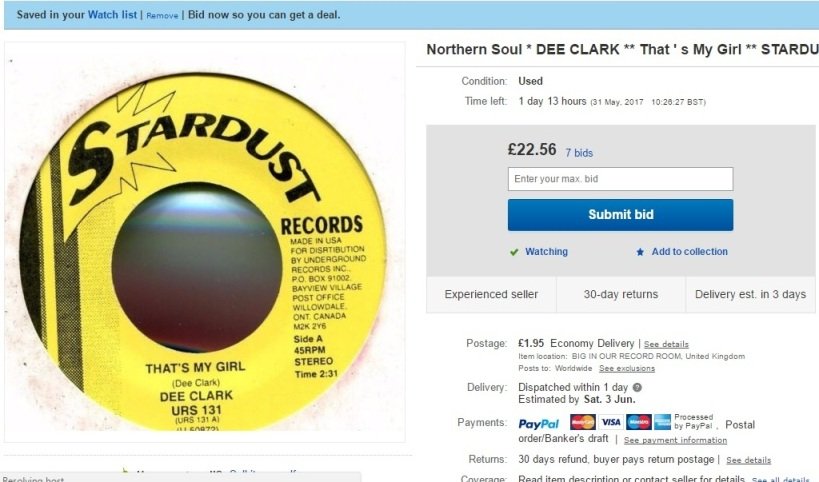Viewport: 819px width, 482px height.
Task: Click the VISA card icon
Action: (x=611, y=422)
